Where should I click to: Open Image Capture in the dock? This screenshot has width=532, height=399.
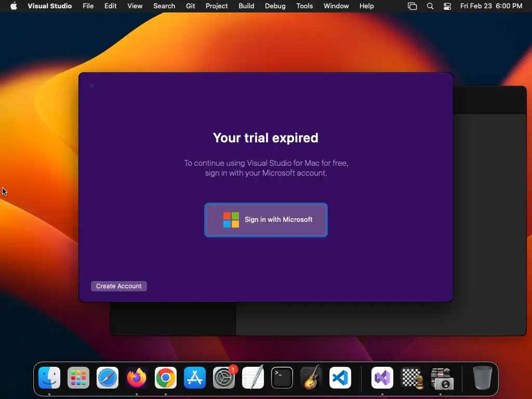click(x=441, y=378)
